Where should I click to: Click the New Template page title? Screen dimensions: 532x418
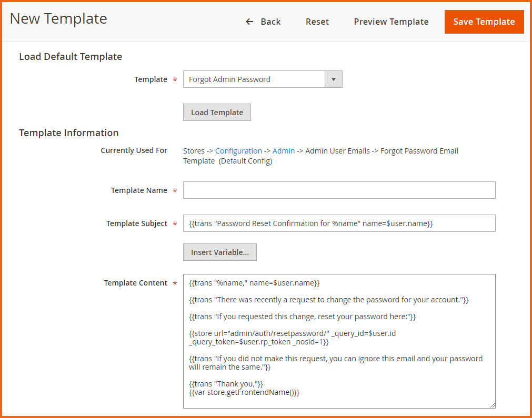pos(58,19)
